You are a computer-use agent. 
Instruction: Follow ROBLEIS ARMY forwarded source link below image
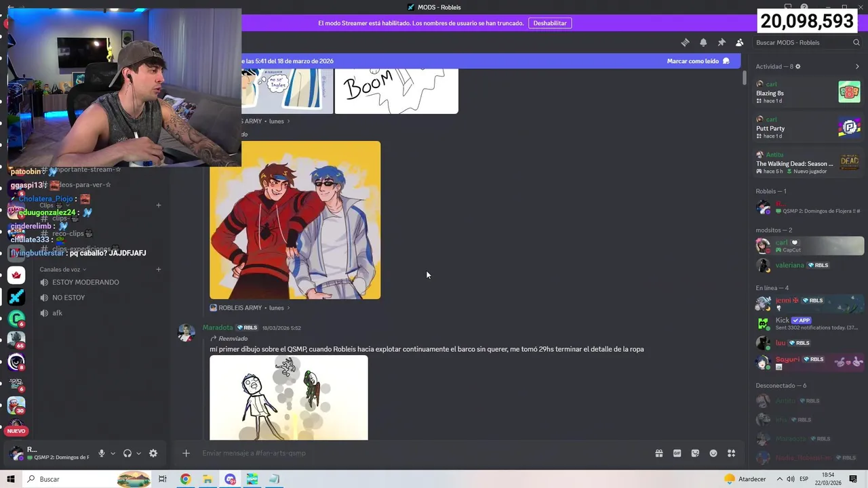[x=250, y=308]
